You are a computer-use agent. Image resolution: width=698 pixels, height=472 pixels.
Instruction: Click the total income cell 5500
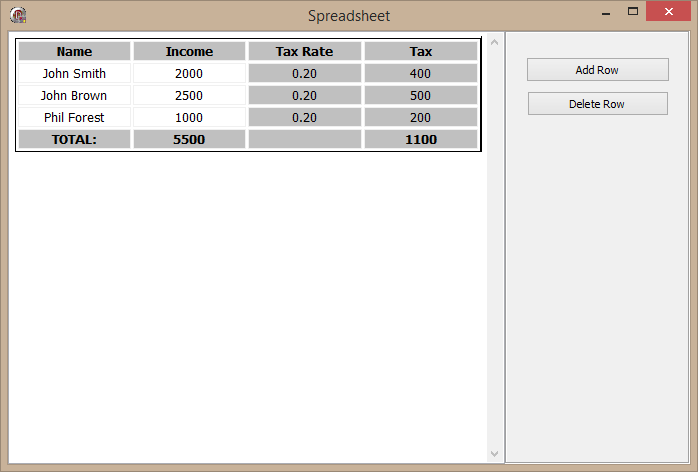189,139
